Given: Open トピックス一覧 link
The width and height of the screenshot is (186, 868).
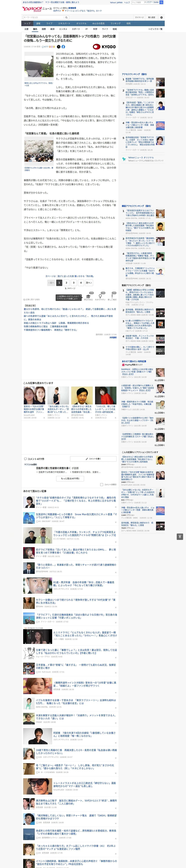Looking at the screenshot, I should pos(155,29).
